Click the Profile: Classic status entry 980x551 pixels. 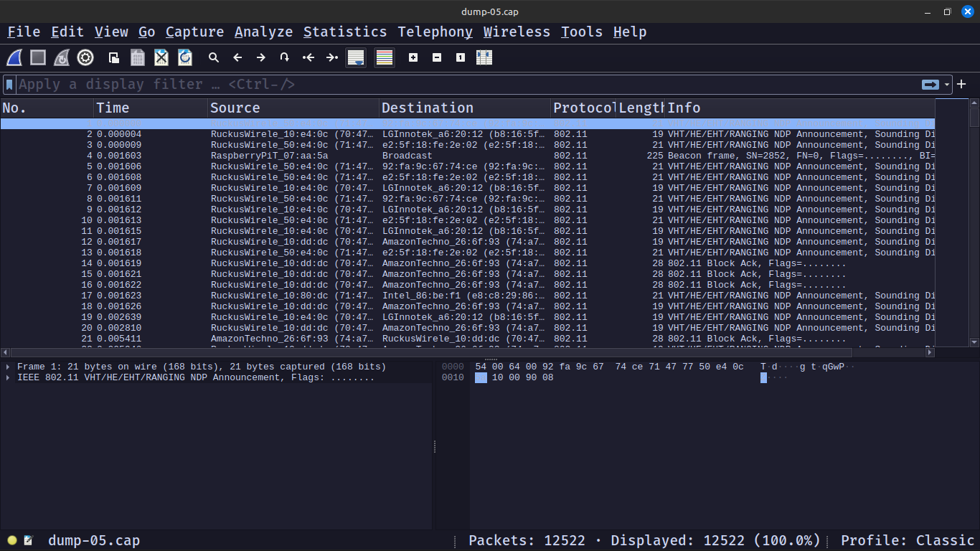coord(908,540)
